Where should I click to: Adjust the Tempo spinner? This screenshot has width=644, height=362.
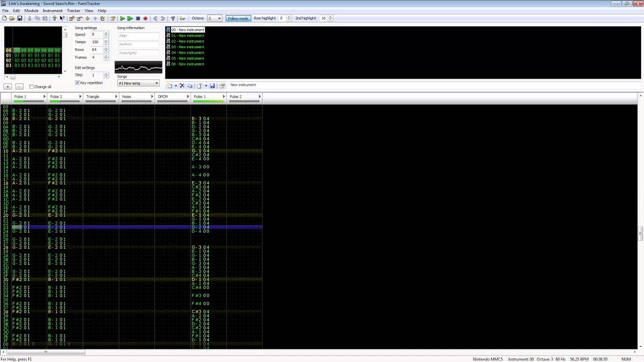coord(106,42)
